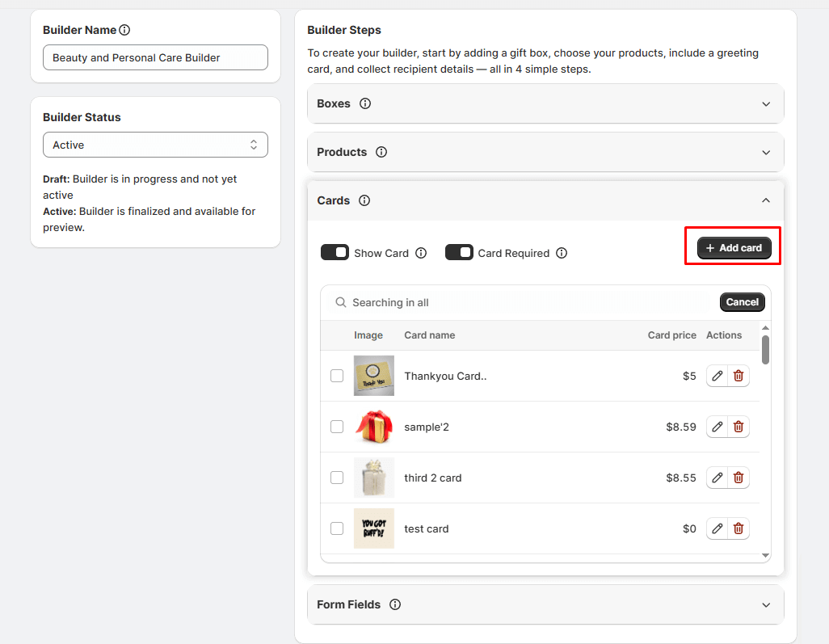The width and height of the screenshot is (829, 644).
Task: Open the Builder Status dropdown
Action: (x=155, y=145)
